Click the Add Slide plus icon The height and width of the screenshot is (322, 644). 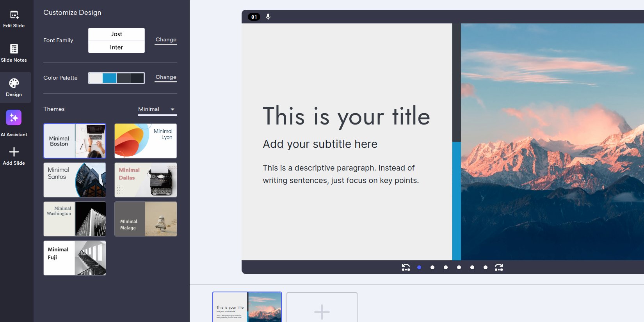click(14, 152)
